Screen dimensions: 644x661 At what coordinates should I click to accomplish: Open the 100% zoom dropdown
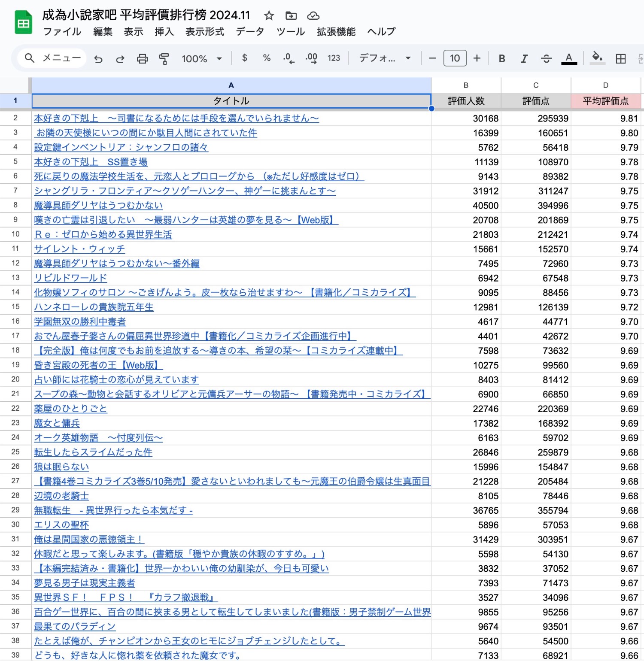[x=201, y=59]
